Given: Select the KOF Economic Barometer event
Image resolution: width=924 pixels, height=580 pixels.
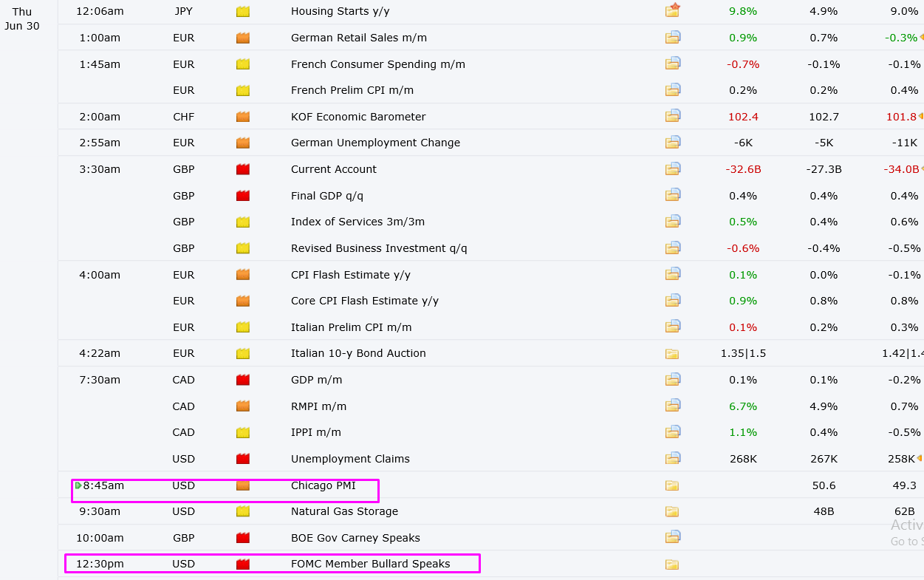Looking at the screenshot, I should pos(358,117).
